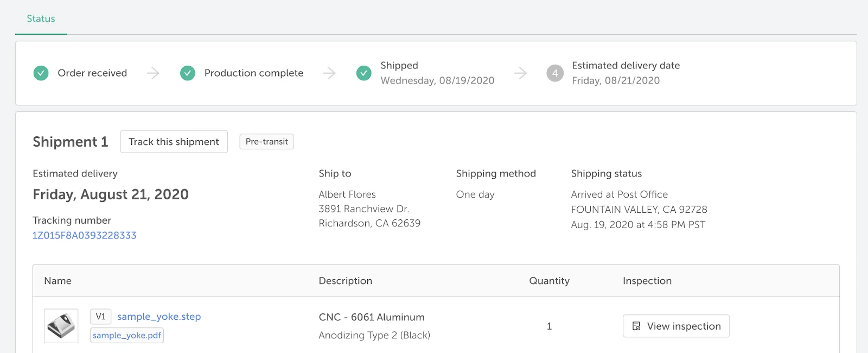Screen dimensions: 868x353
Task: Click View inspection button
Action: (x=676, y=326)
